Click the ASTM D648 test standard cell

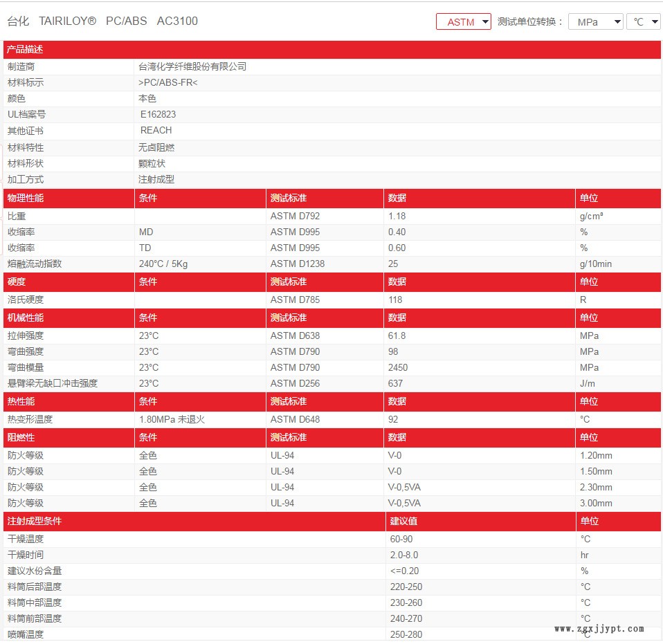[295, 420]
